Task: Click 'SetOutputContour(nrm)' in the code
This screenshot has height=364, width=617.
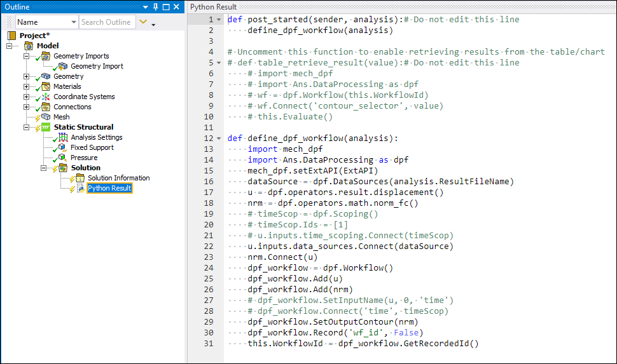Action: click(366, 321)
